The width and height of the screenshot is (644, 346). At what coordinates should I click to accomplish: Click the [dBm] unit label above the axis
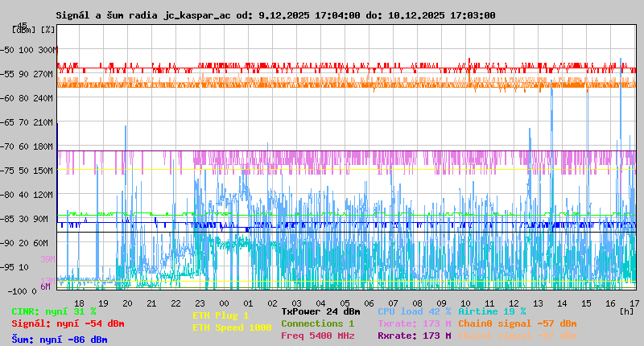click(x=23, y=29)
